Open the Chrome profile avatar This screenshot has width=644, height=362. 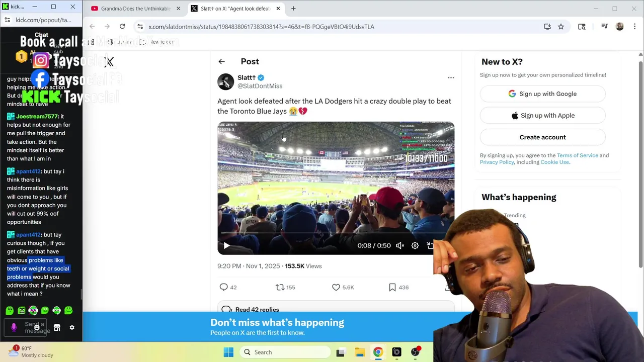point(620,27)
